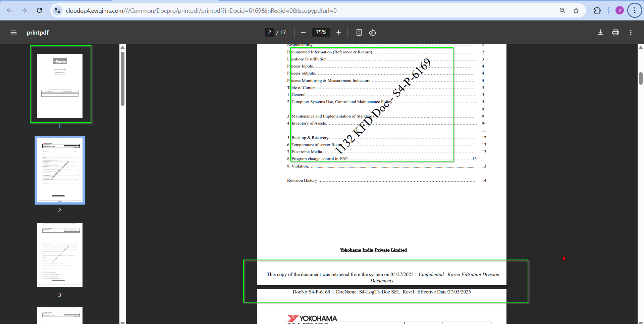The height and width of the screenshot is (324, 644).
Task: Go forward in browser history
Action: 24,10
